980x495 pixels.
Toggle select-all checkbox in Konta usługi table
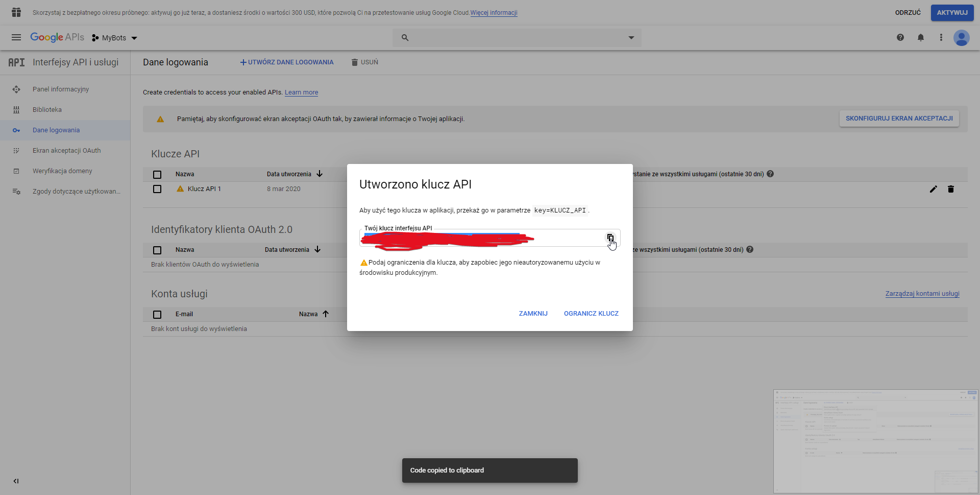click(157, 315)
